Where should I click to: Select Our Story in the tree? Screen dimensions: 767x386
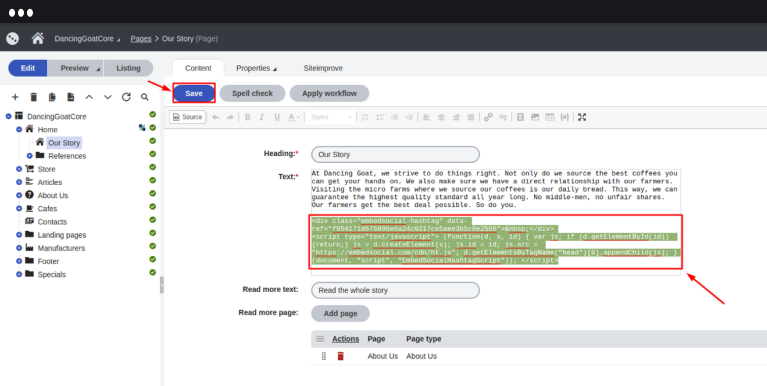coord(64,143)
